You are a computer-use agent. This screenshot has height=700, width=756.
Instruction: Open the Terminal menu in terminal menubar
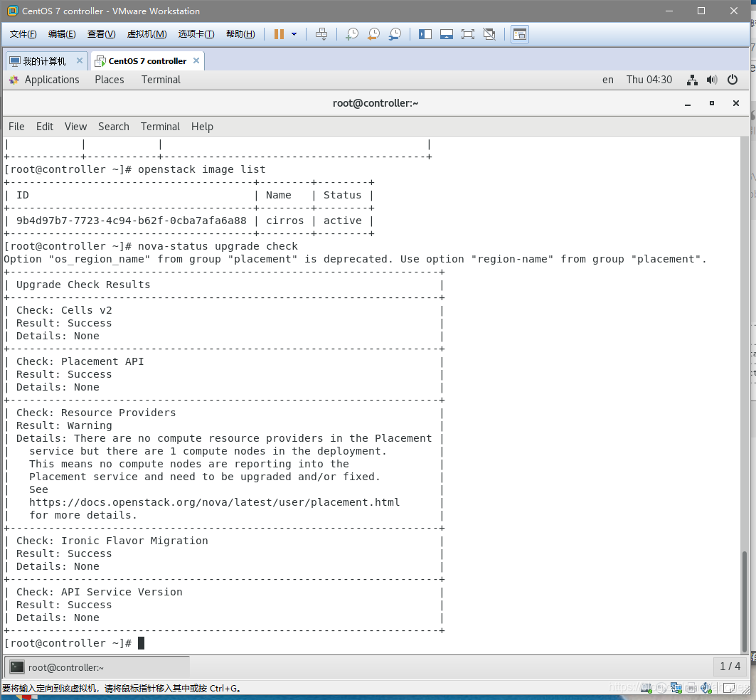160,127
